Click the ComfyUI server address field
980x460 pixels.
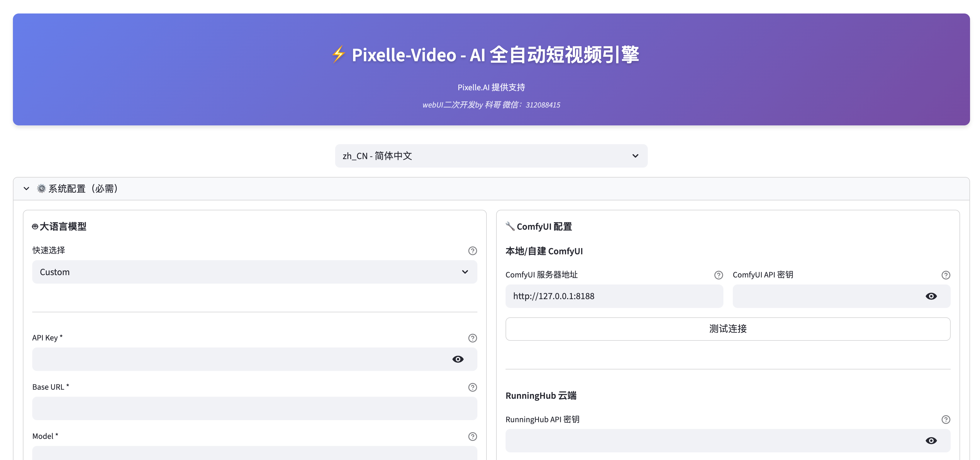point(614,296)
